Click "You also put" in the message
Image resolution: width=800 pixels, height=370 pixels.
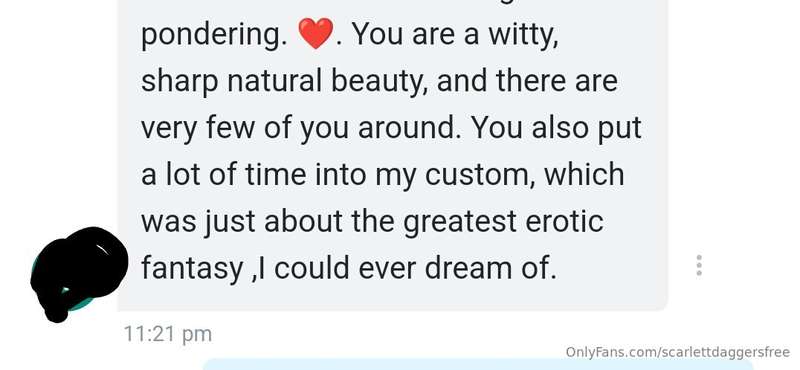point(556,129)
